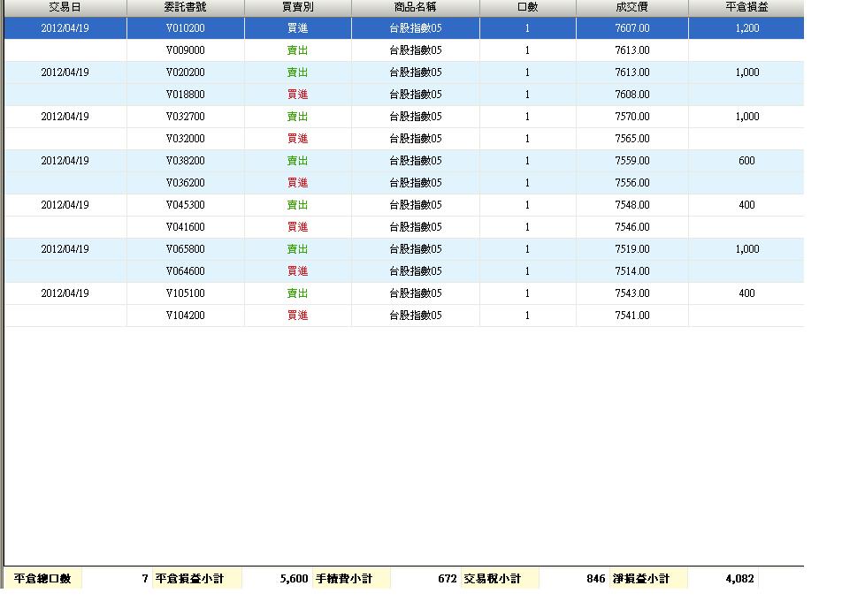Select order number V045300
This screenshot has width=865, height=616.
click(186, 205)
